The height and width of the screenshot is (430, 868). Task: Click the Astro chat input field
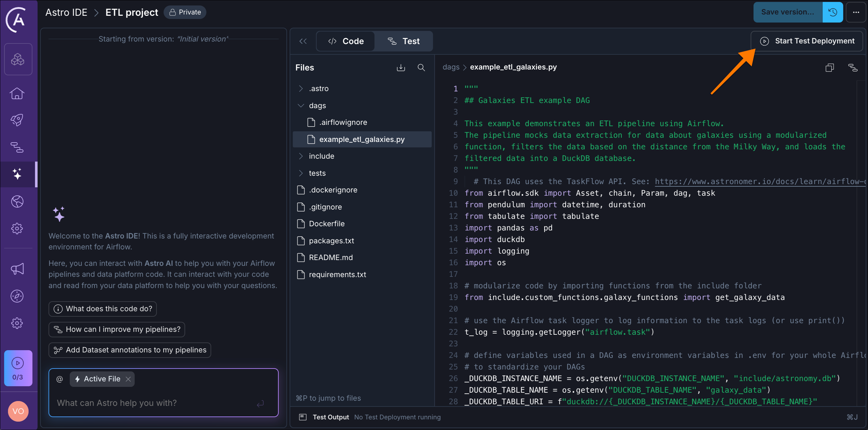coord(152,403)
